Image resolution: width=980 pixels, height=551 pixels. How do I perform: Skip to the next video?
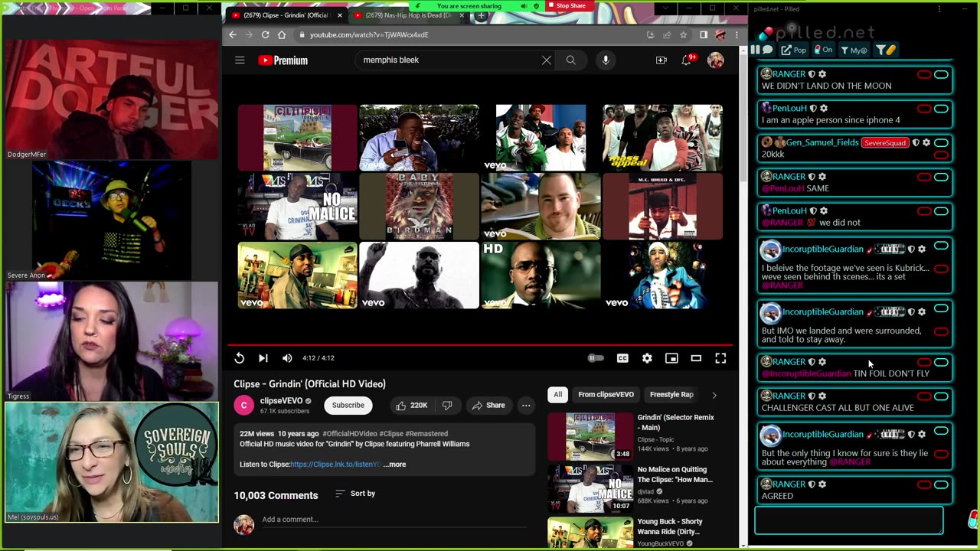(263, 358)
